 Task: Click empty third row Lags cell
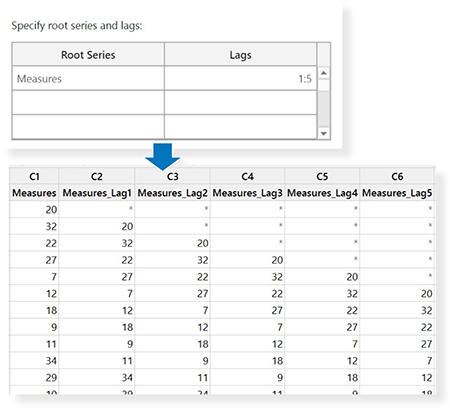click(240, 127)
